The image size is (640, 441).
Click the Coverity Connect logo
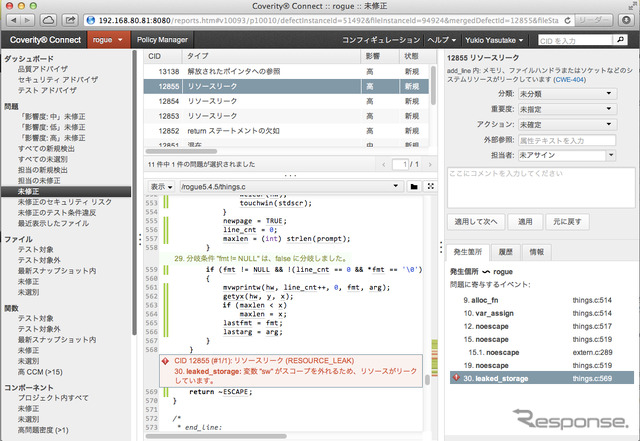tap(45, 40)
